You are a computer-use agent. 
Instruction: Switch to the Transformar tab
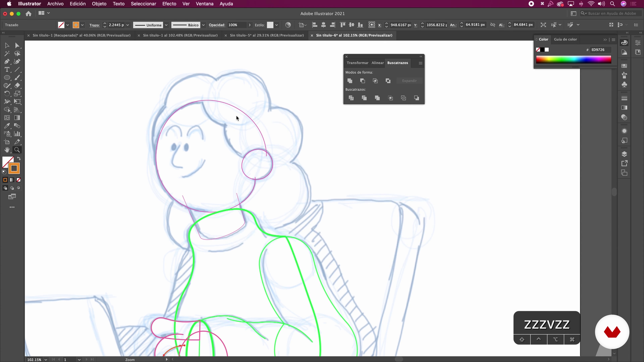[357, 63]
